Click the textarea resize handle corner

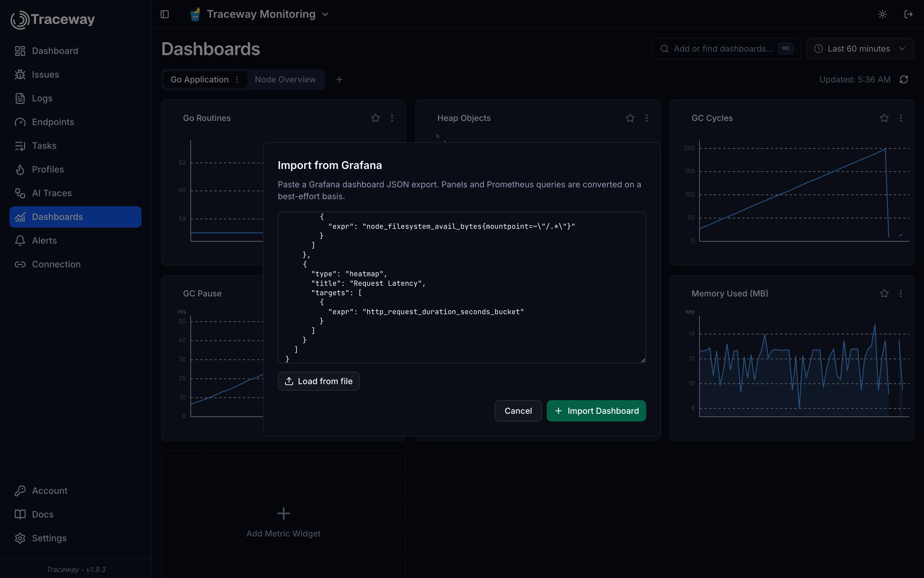pos(643,360)
